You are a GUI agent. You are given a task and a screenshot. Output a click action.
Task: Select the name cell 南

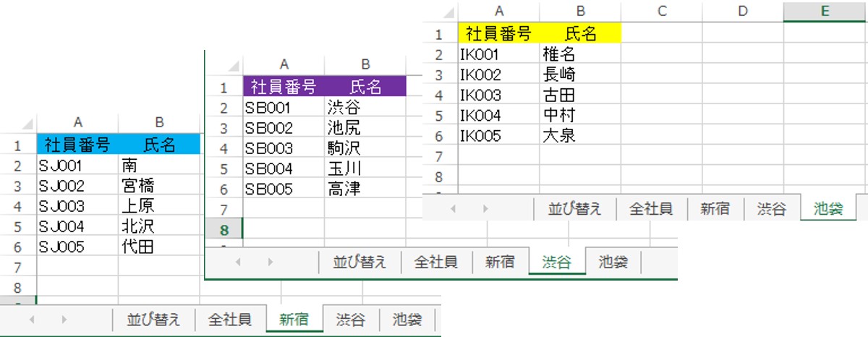coord(160,164)
